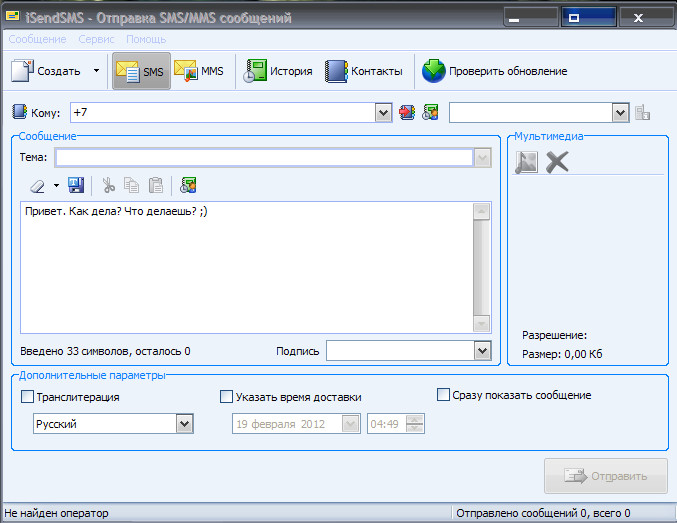
Task: Click the add-to-contacts red arrow icon
Action: coord(407,112)
